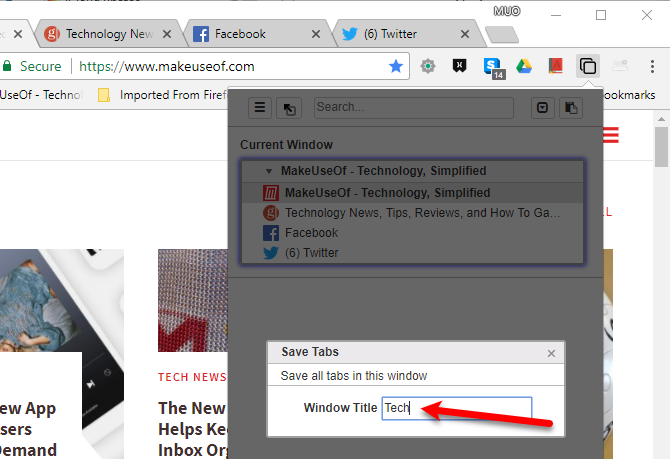Collapse the MakeUseOf window group triangle
The width and height of the screenshot is (670, 459).
tap(269, 171)
